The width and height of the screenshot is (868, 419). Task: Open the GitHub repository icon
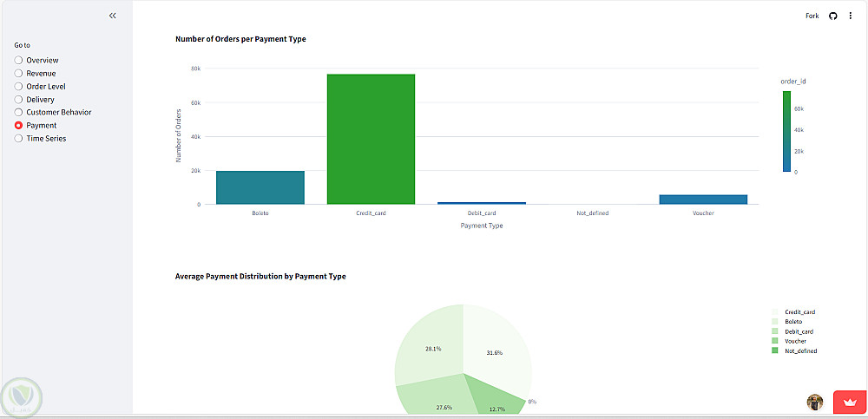click(833, 16)
